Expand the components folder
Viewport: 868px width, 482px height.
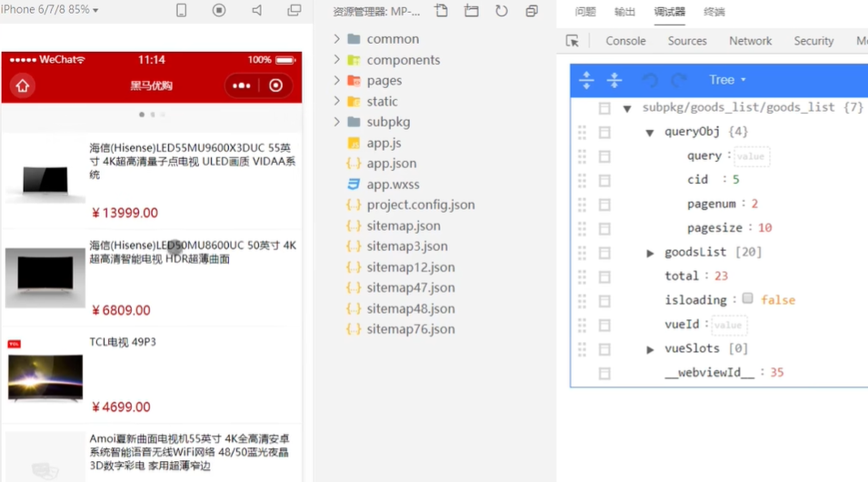click(x=336, y=59)
